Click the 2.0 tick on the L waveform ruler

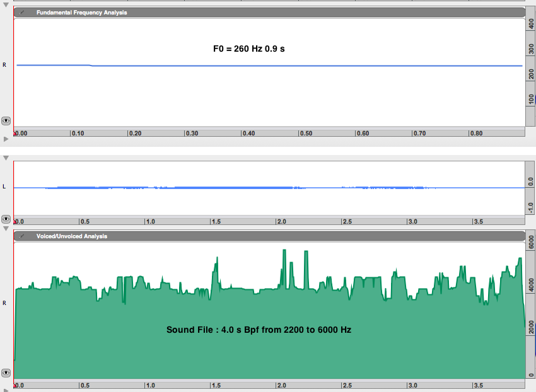(281, 221)
